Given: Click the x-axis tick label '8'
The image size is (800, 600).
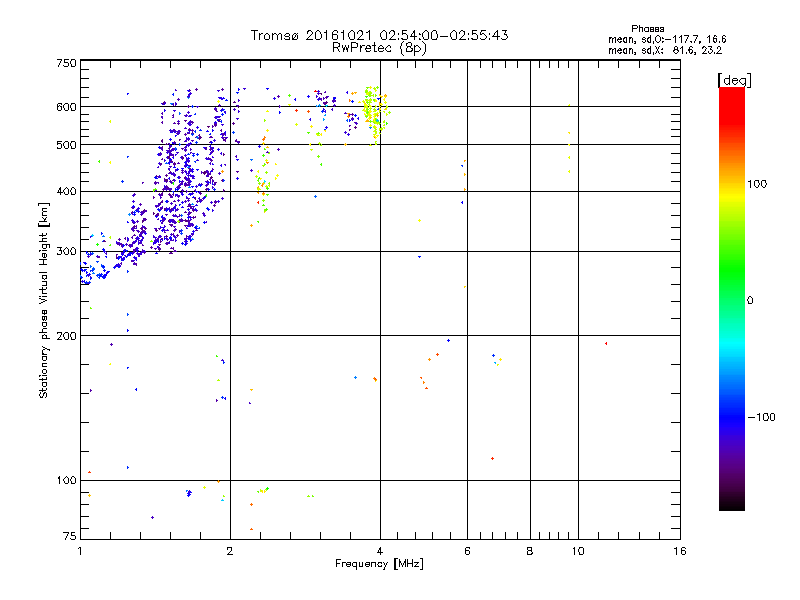Looking at the screenshot, I should point(530,551).
